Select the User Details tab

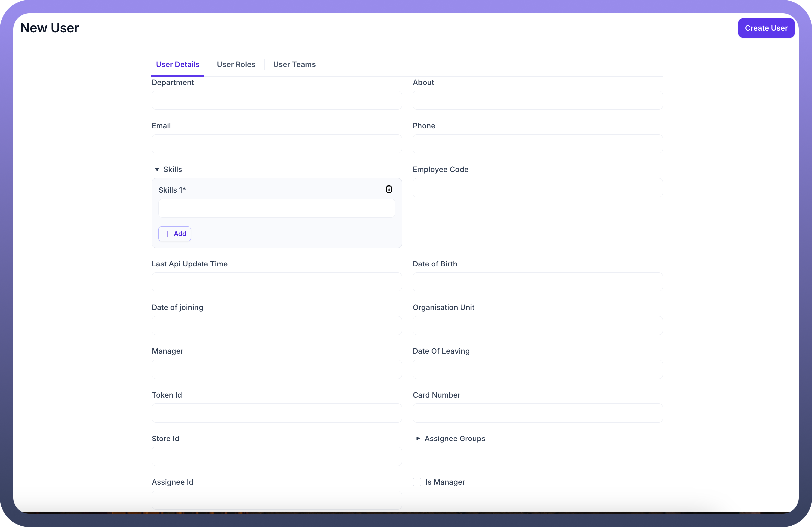pyautogui.click(x=178, y=64)
